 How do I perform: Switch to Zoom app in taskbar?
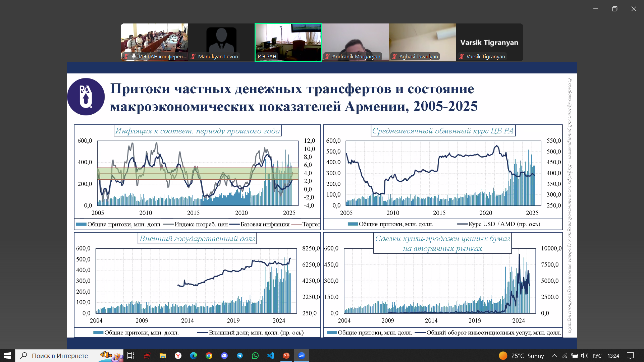[x=302, y=356]
